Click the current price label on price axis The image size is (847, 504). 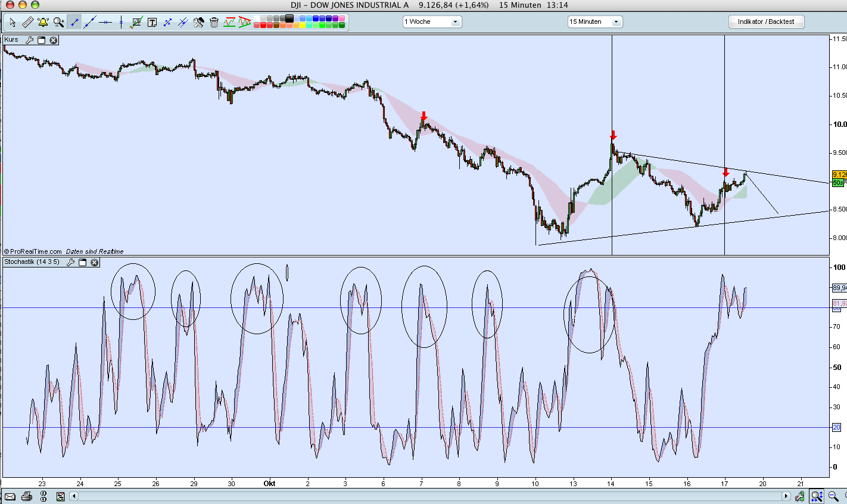point(839,175)
